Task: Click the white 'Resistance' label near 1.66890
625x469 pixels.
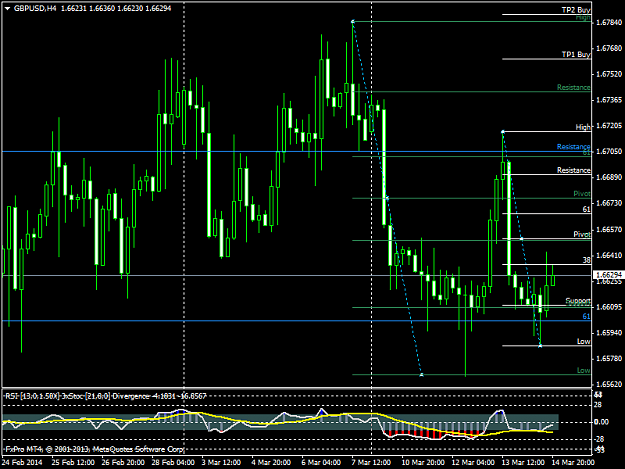Action: [573, 170]
